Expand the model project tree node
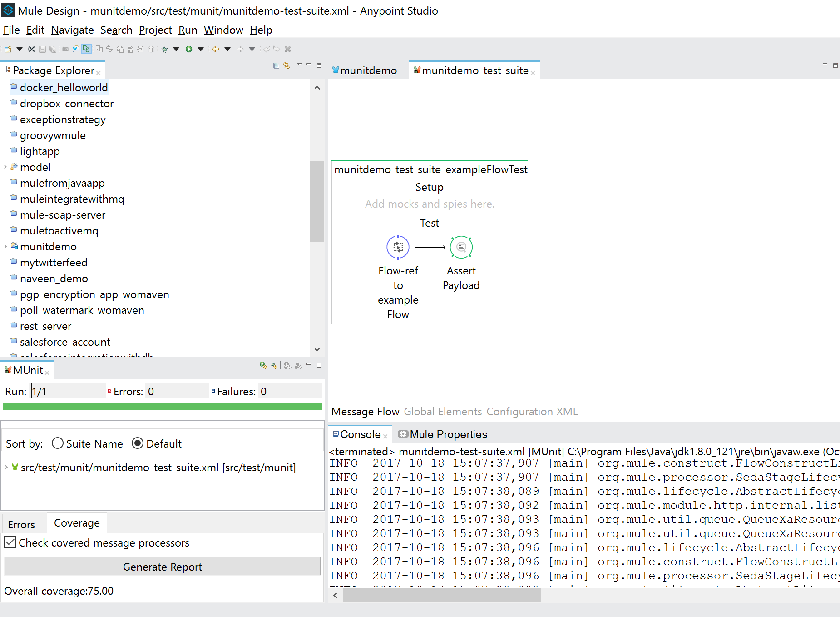Image resolution: width=840 pixels, height=617 pixels. 5,167
